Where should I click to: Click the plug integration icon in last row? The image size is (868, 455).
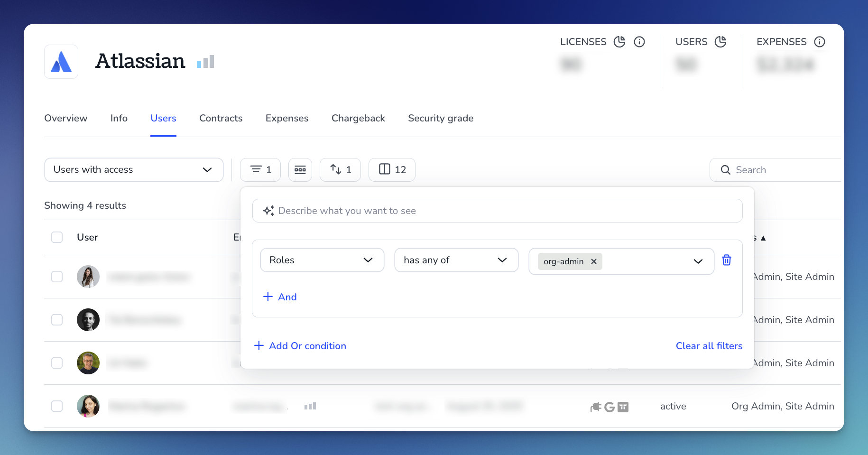[x=596, y=407]
